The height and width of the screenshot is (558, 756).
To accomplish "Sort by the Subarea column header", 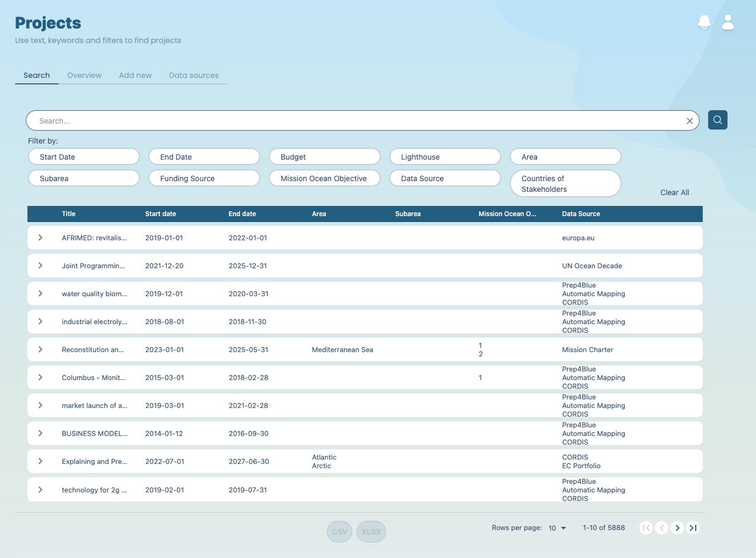I will point(408,214).
